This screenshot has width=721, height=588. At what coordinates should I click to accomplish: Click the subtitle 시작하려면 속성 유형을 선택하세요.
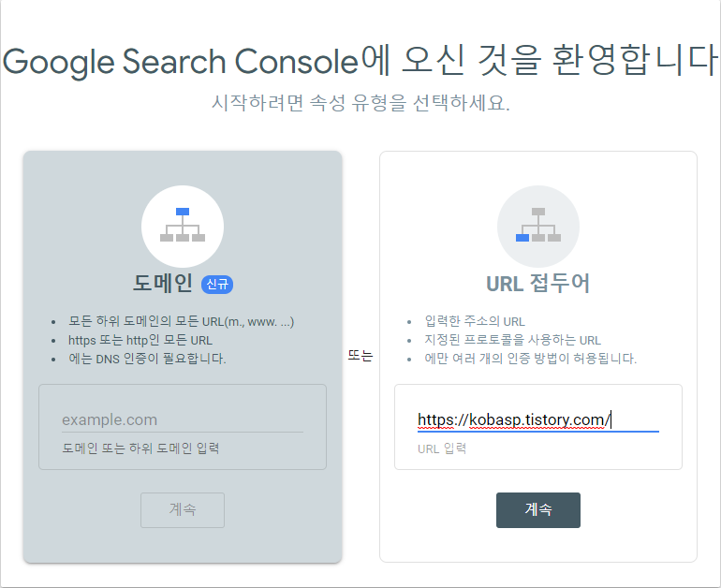tap(360, 102)
